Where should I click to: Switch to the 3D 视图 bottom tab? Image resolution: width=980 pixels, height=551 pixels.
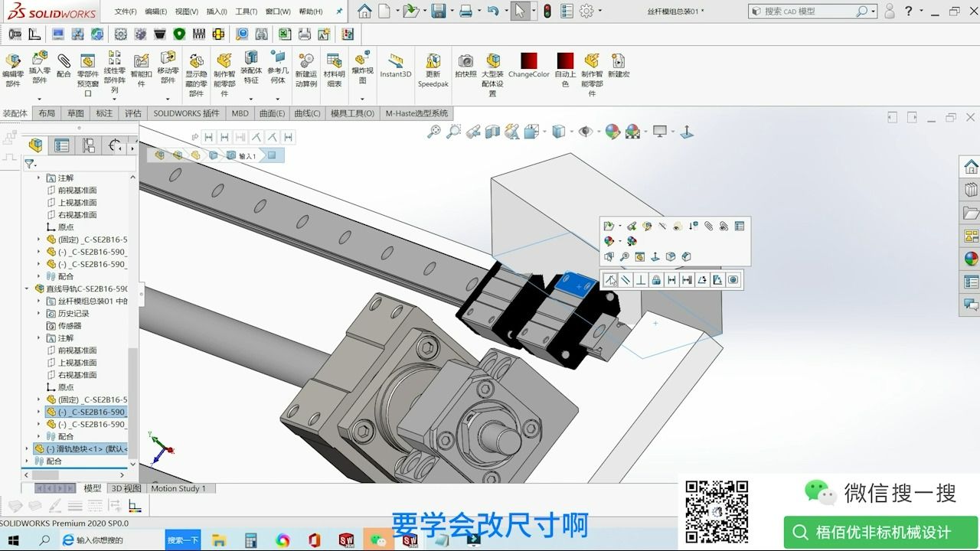(x=126, y=488)
